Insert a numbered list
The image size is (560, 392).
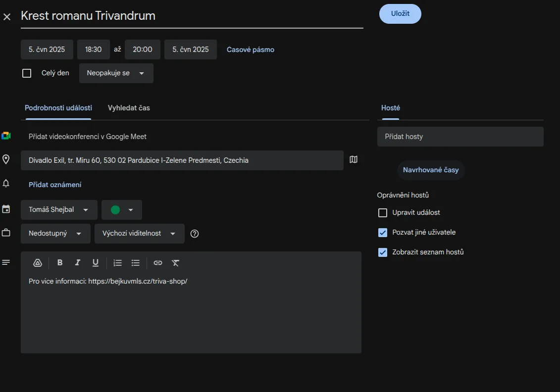117,263
